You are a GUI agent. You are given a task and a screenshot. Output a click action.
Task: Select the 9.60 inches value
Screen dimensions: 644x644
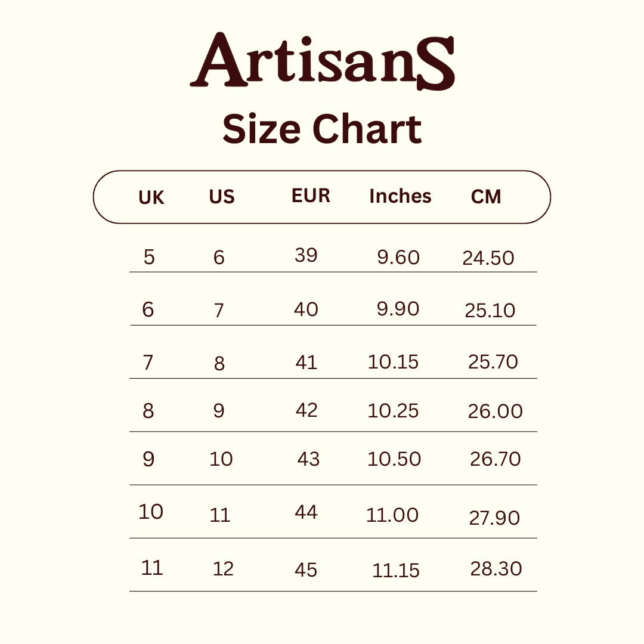coord(398,258)
